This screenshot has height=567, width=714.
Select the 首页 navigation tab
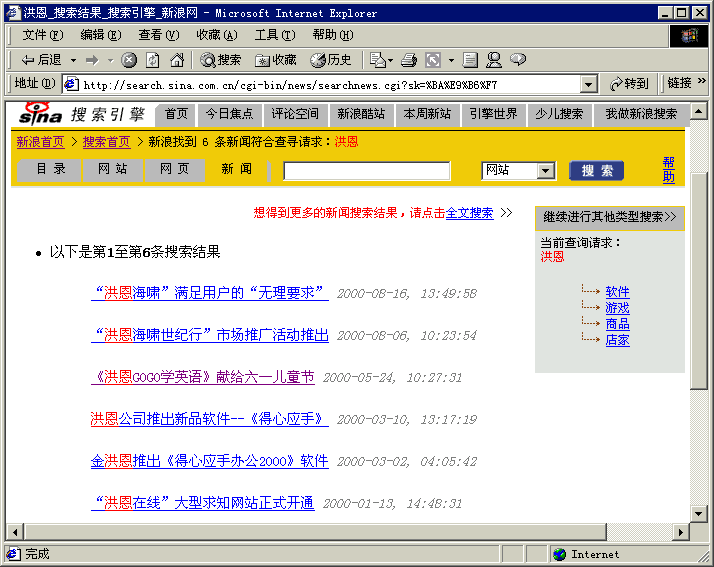click(176, 114)
